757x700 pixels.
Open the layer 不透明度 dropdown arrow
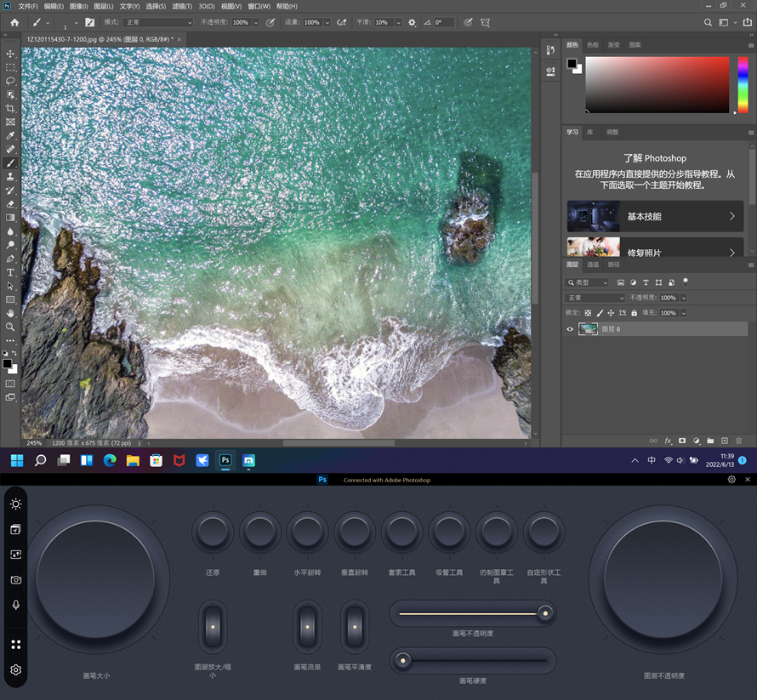(684, 298)
